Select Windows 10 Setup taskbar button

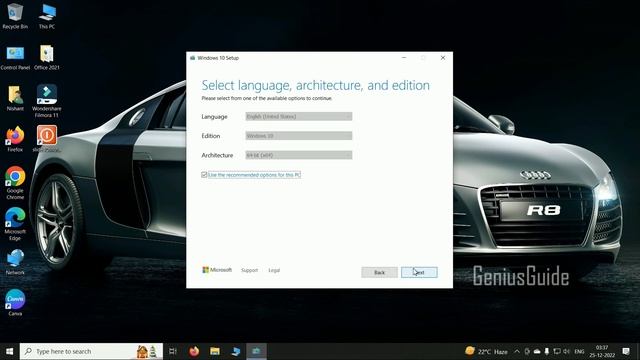click(x=256, y=351)
